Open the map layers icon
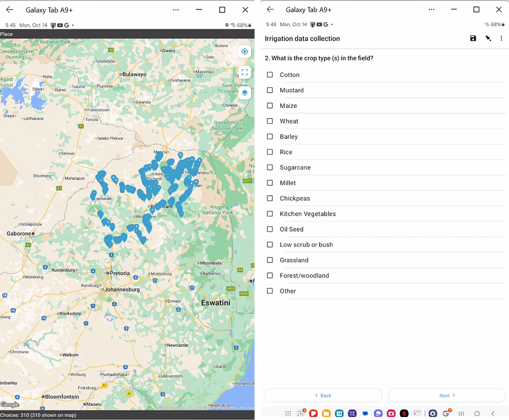The image size is (509, 420). 245,93
